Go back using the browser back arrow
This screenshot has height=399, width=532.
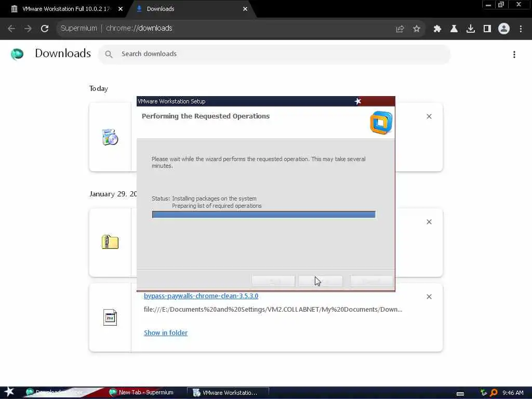[x=11, y=29]
